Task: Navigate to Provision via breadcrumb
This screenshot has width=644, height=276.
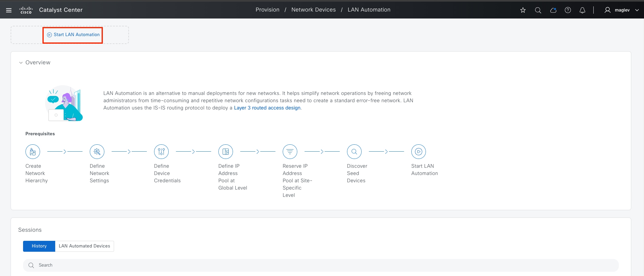Action: point(267,9)
